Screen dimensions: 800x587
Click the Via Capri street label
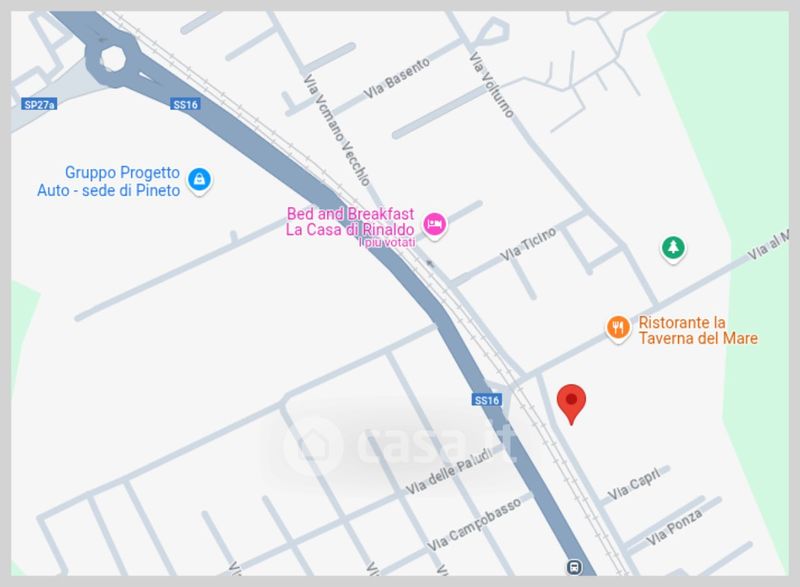(634, 482)
